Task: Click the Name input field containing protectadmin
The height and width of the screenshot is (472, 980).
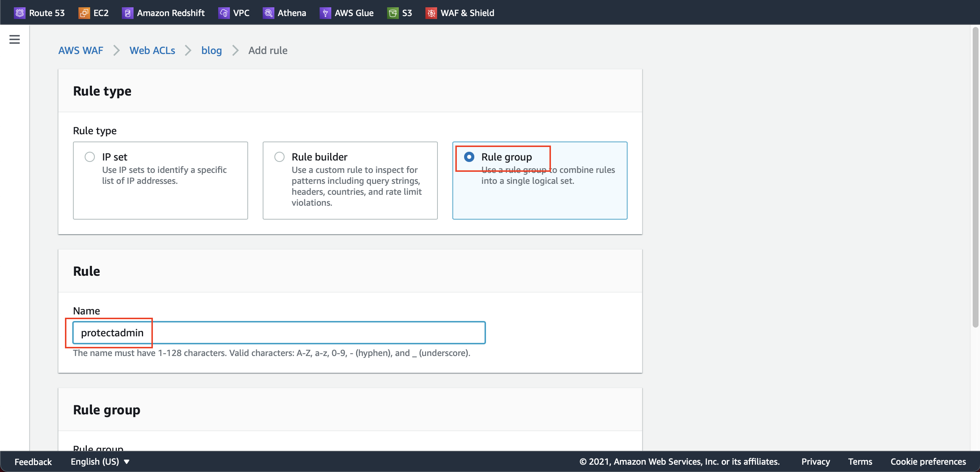Action: point(279,332)
